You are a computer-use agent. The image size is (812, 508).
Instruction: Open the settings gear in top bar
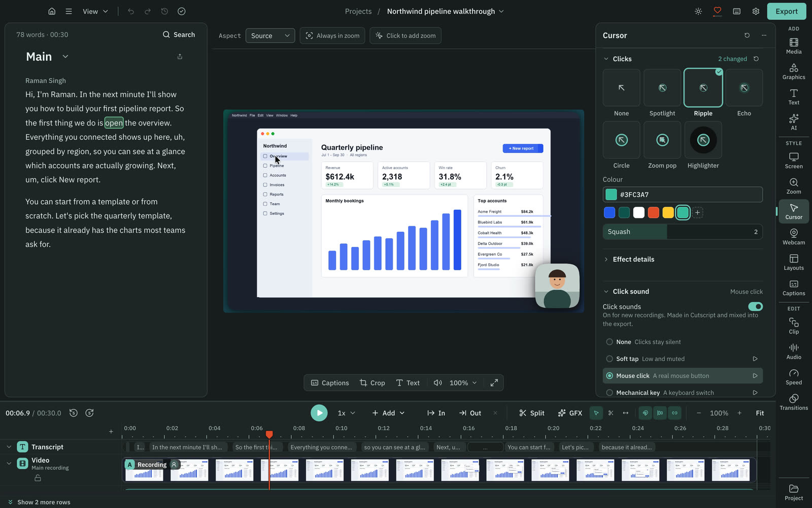[756, 11]
